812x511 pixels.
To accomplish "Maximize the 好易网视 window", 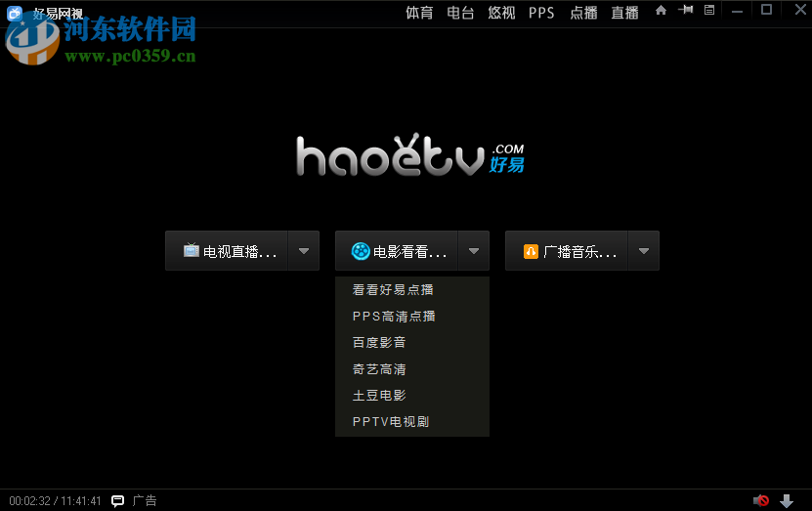I will [x=766, y=10].
